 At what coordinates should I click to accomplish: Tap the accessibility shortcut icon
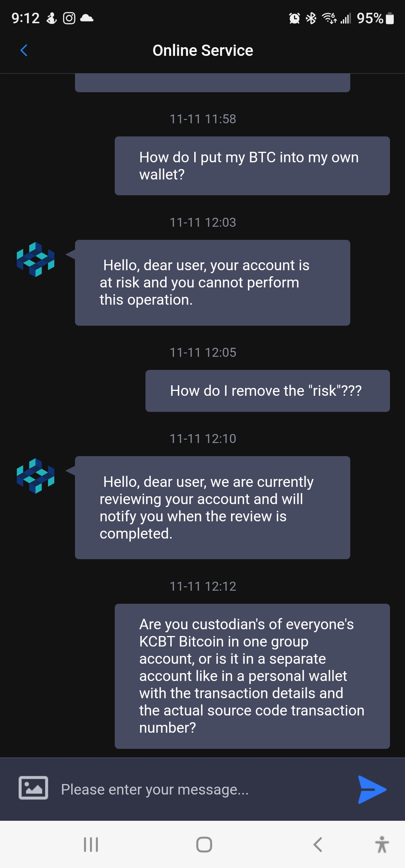point(382,844)
